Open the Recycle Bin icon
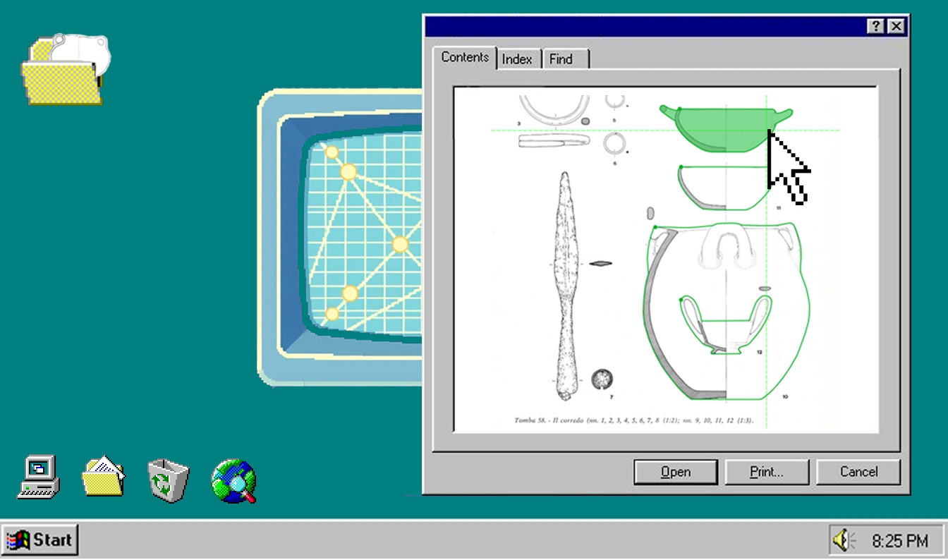948x560 pixels. 167,479
